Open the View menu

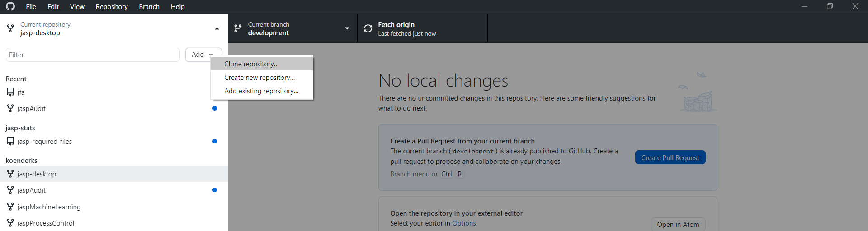(x=77, y=7)
